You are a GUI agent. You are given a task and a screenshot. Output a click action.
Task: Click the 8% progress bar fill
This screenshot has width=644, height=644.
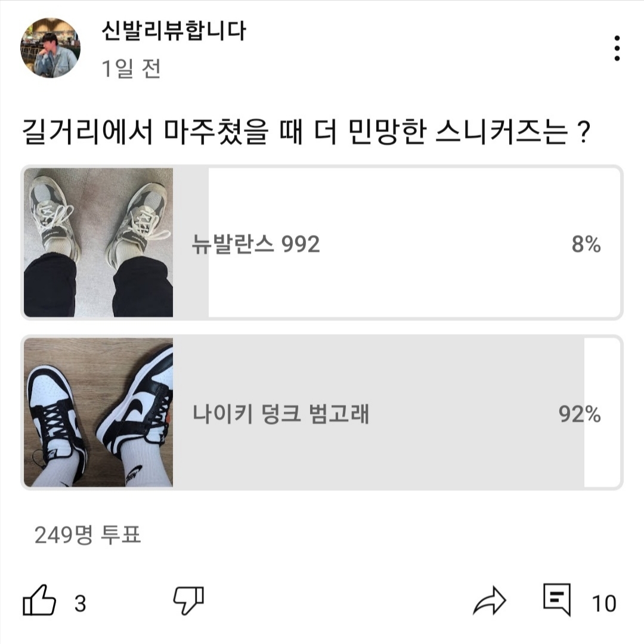[191, 242]
